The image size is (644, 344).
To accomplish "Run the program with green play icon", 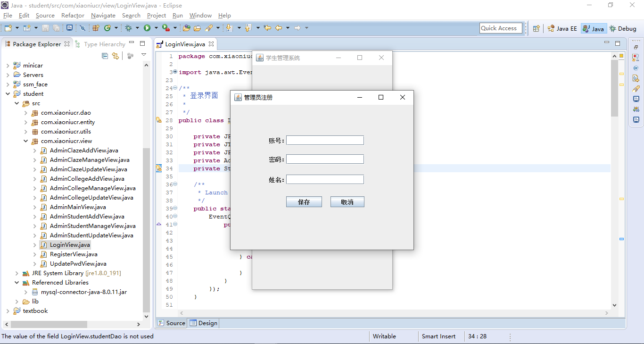I will tap(147, 28).
